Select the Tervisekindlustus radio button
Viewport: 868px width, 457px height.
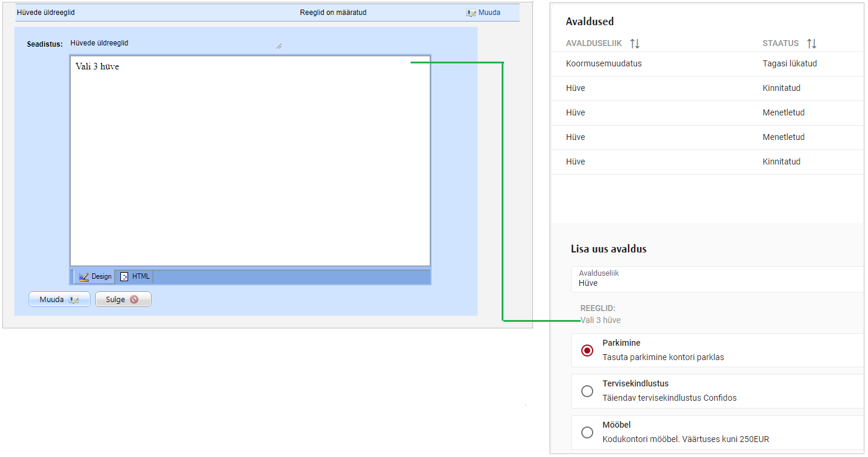coord(587,391)
